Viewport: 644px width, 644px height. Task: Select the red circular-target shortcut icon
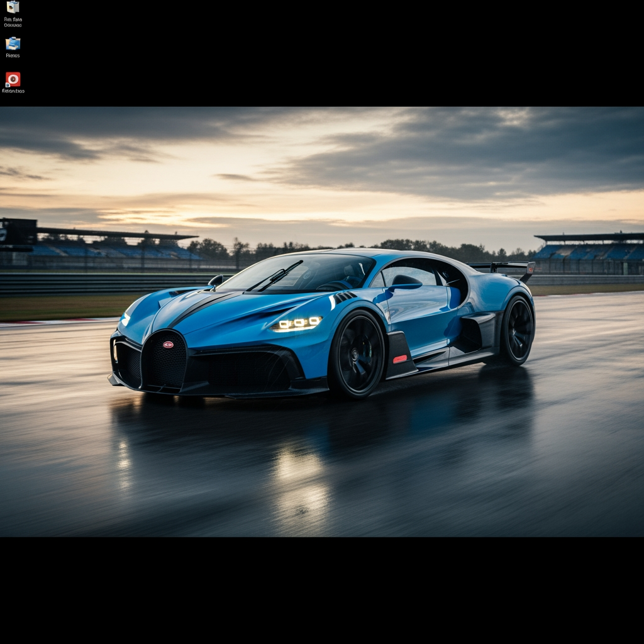tap(13, 80)
